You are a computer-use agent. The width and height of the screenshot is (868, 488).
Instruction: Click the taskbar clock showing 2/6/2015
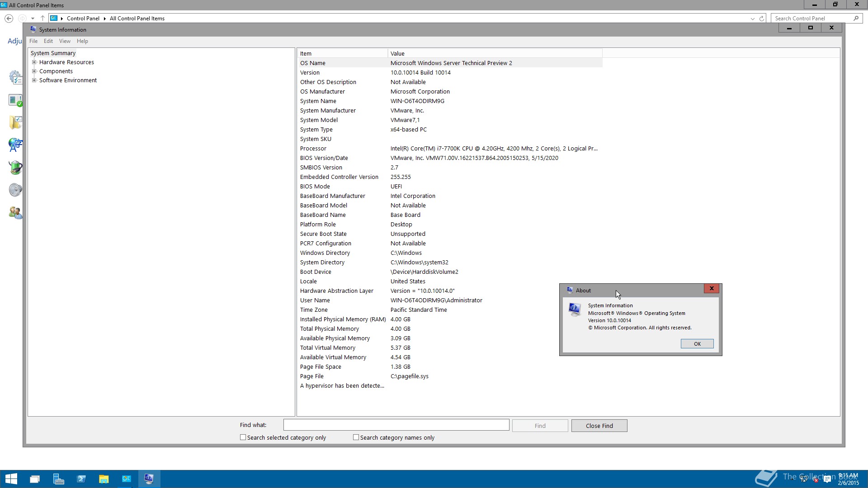tap(848, 479)
